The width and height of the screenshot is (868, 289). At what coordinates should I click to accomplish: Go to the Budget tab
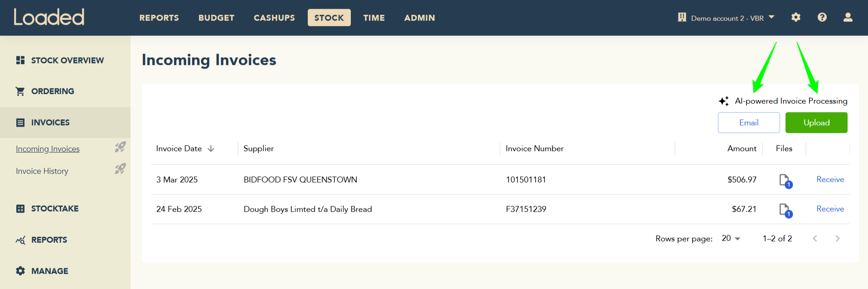(x=216, y=18)
